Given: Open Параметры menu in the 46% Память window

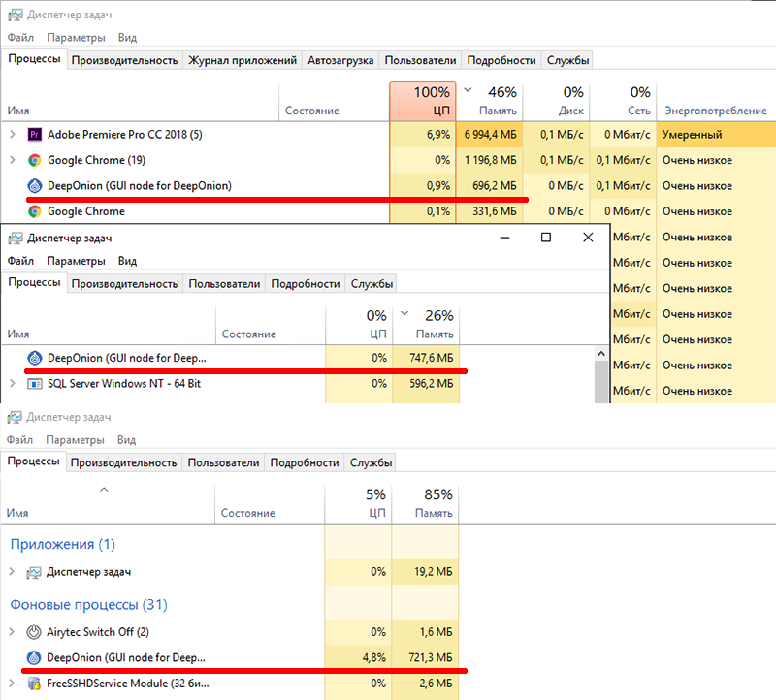Looking at the screenshot, I should 76,38.
